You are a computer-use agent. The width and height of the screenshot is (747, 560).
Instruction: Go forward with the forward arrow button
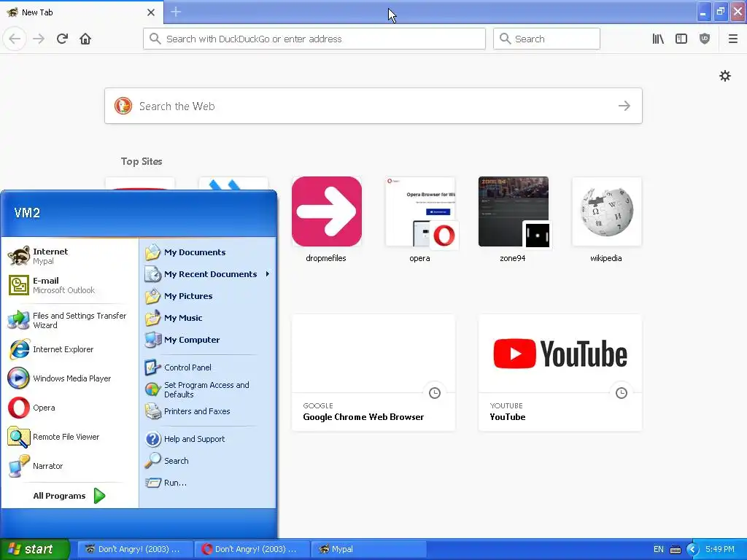(39, 39)
